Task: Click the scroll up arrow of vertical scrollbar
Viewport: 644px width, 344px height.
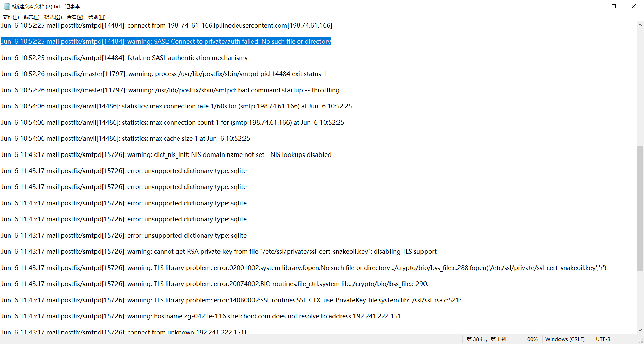Action: (640, 25)
